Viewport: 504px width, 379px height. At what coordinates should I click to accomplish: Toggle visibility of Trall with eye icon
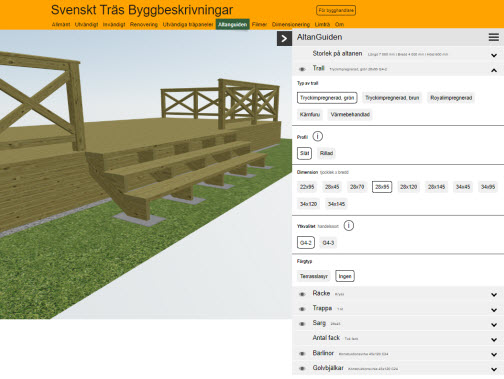[302, 69]
